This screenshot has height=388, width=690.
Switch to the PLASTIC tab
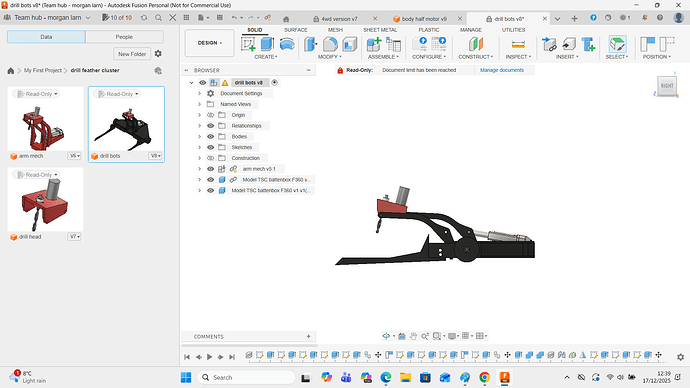point(429,30)
